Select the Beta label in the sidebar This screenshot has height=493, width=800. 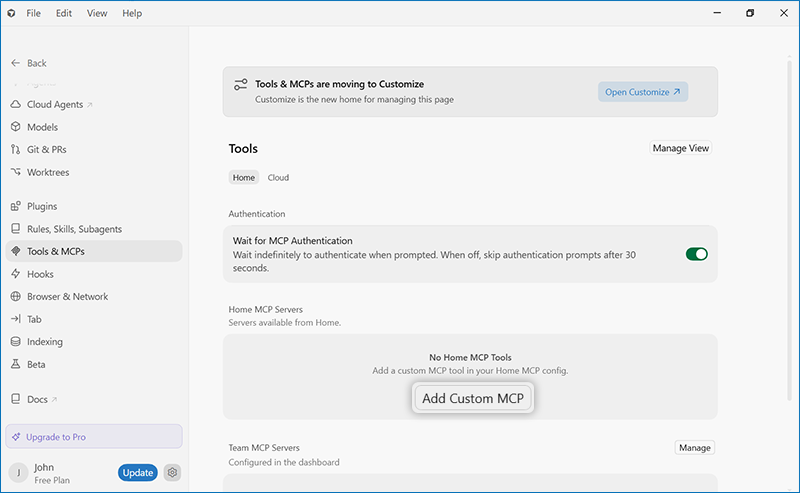point(36,364)
